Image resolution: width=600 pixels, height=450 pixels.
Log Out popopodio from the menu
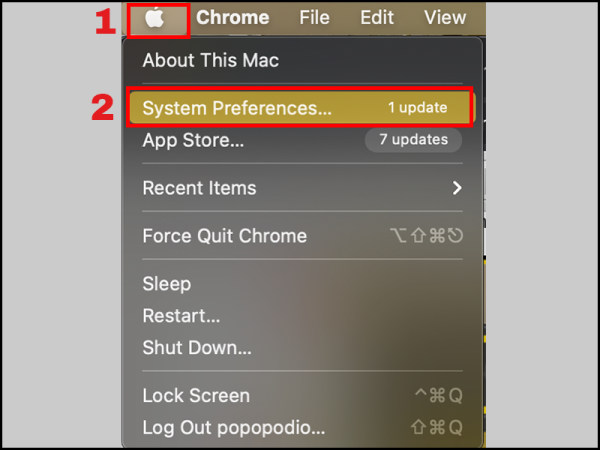tap(233, 428)
